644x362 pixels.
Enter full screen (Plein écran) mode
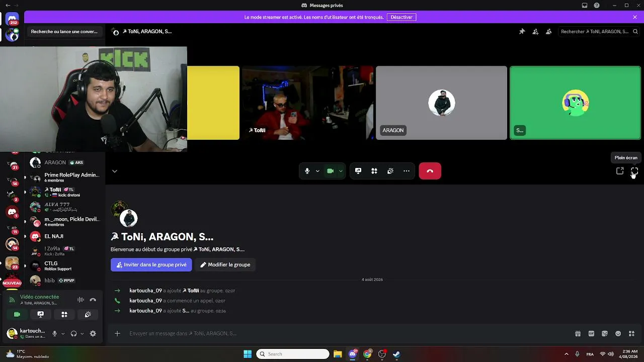(x=634, y=171)
